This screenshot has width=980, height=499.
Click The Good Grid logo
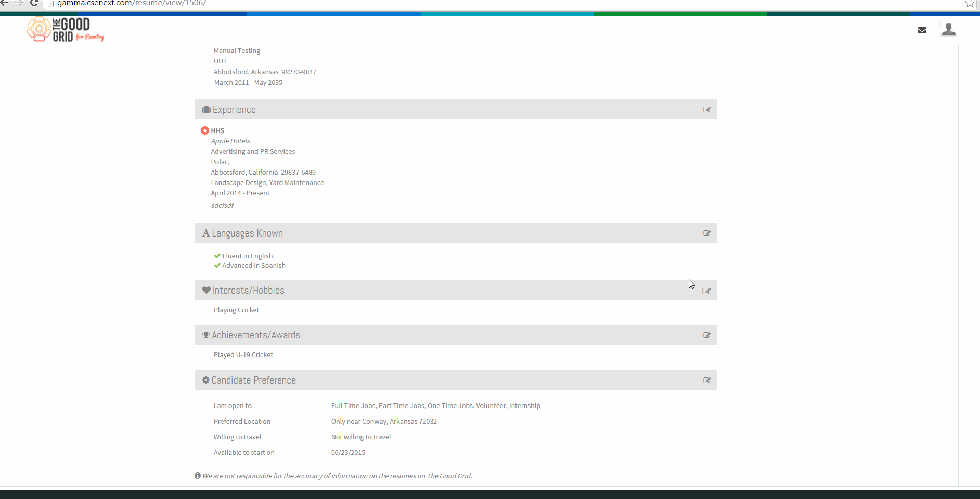[66, 30]
